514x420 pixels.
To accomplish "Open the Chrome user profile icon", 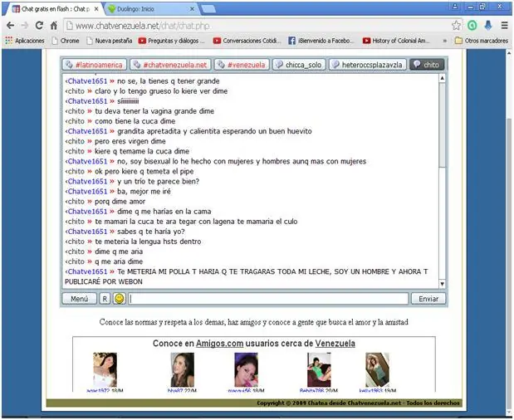I will (x=455, y=6).
